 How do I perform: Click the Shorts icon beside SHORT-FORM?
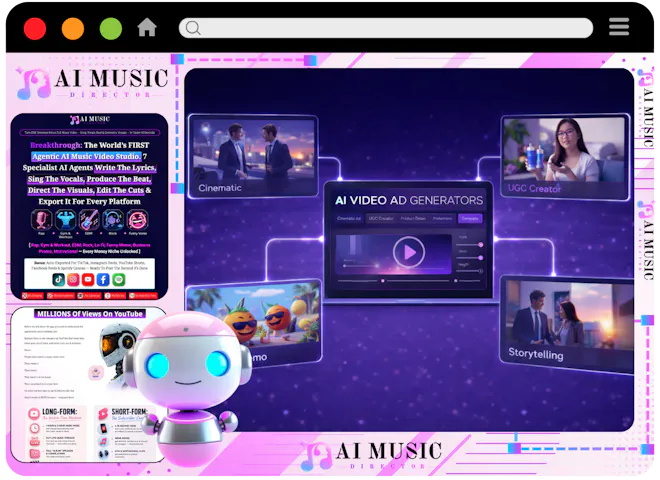point(103,413)
